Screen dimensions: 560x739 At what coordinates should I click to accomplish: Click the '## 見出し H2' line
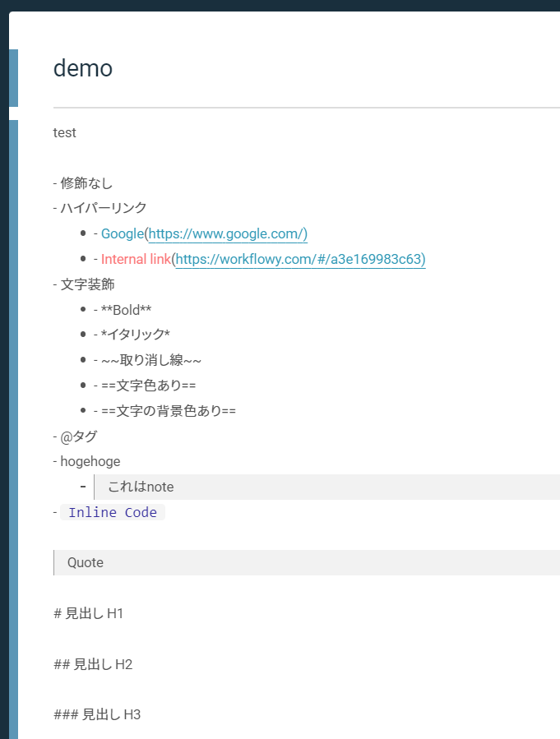[93, 664]
